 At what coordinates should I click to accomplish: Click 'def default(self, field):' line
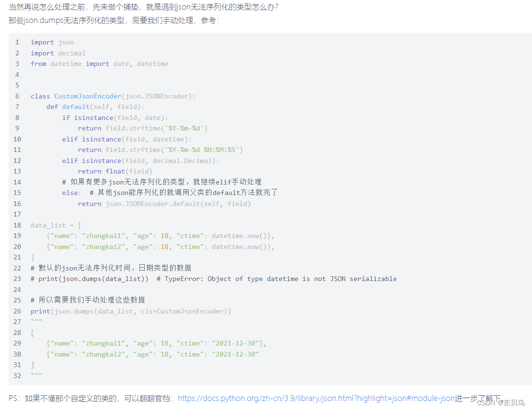coord(96,107)
